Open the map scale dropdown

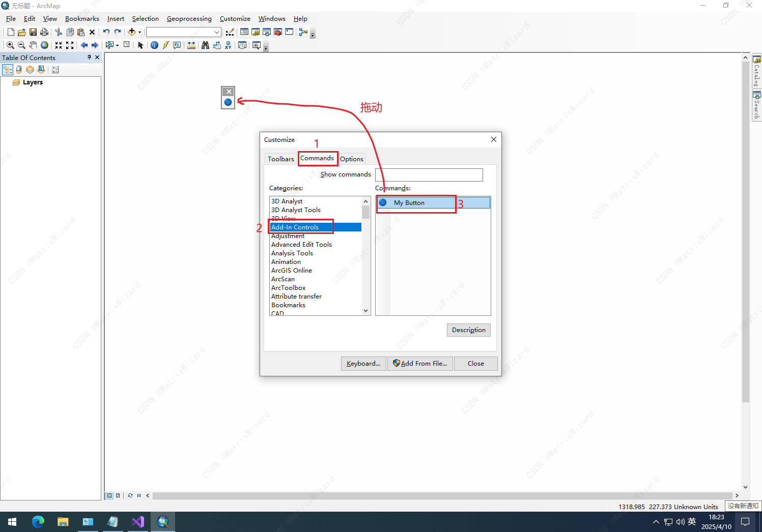click(217, 32)
